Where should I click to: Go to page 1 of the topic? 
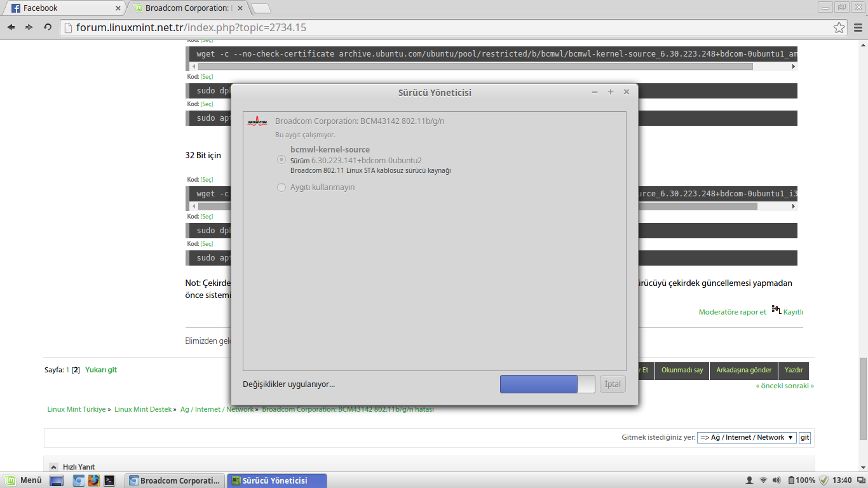pos(68,370)
